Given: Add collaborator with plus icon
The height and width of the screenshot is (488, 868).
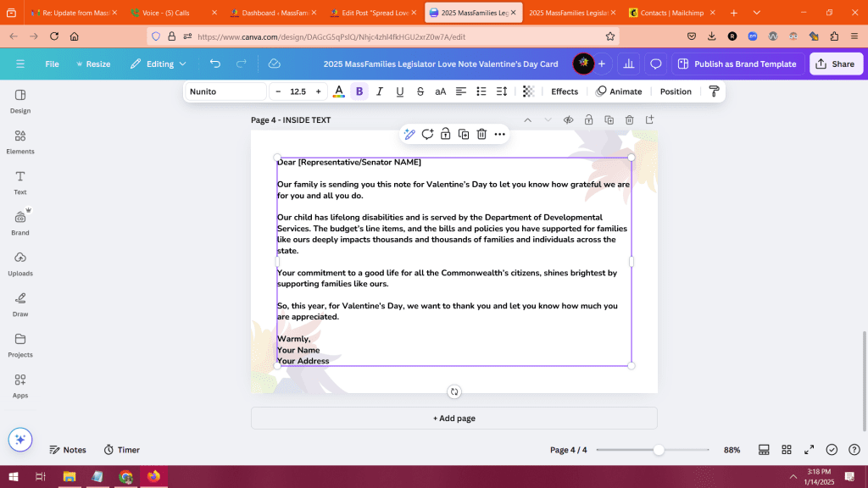Looking at the screenshot, I should click(602, 64).
